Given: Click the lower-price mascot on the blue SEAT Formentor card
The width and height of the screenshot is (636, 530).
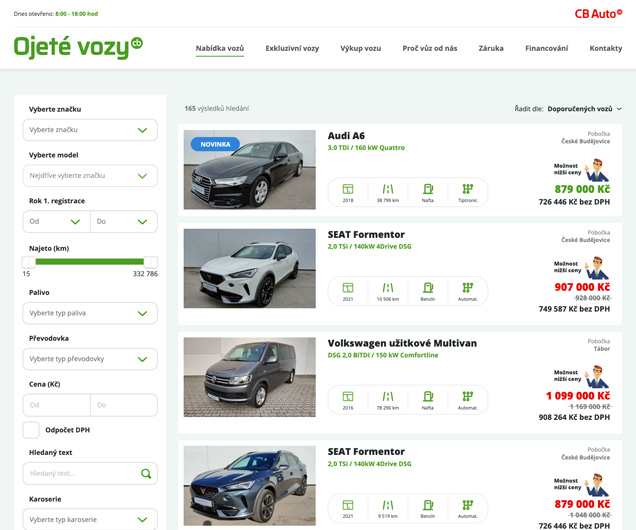Looking at the screenshot, I should 597,485.
